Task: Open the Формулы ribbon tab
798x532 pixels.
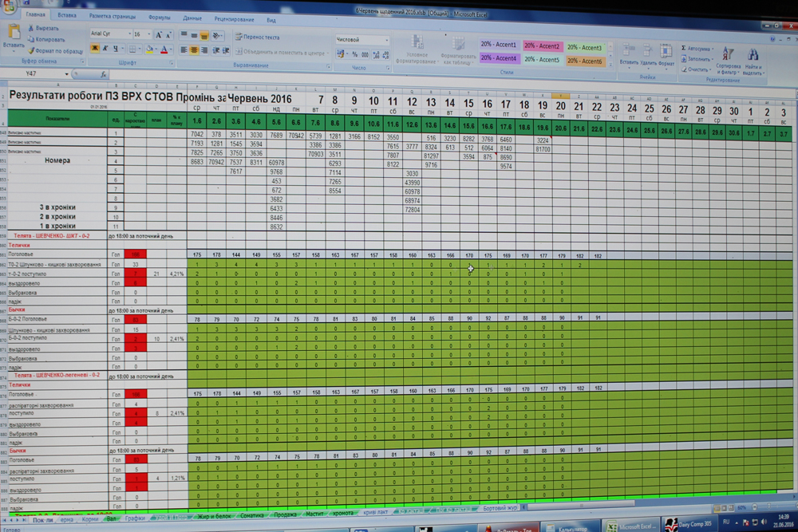Action: click(x=159, y=17)
